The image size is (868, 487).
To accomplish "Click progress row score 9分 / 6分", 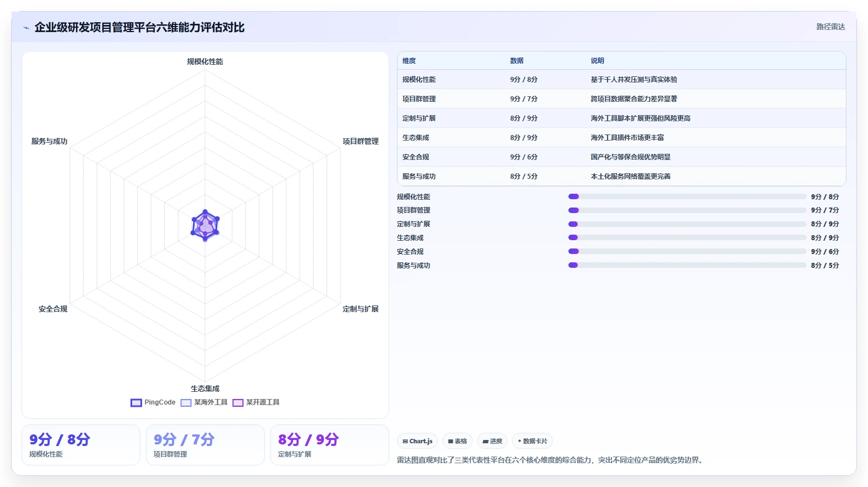I will coord(825,252).
